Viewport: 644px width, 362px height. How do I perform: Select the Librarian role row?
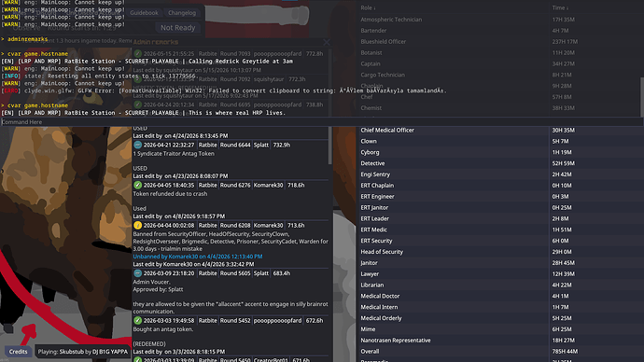coord(500,285)
